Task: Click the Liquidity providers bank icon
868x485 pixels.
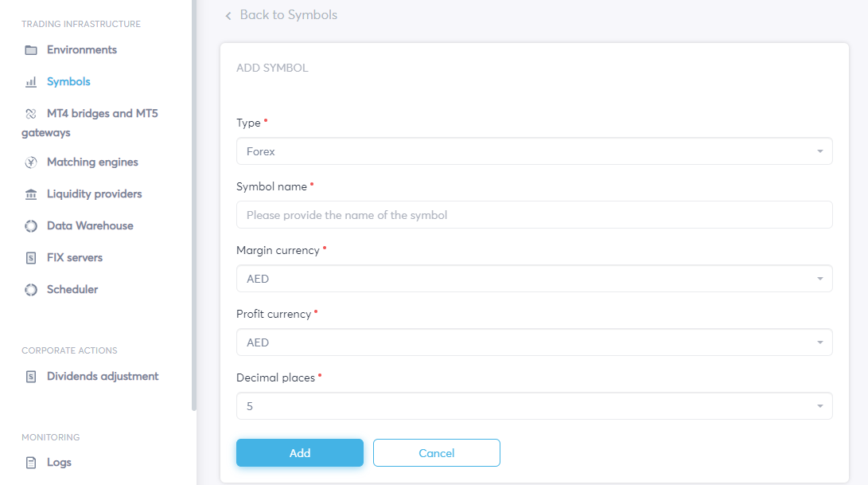Action: (x=31, y=194)
